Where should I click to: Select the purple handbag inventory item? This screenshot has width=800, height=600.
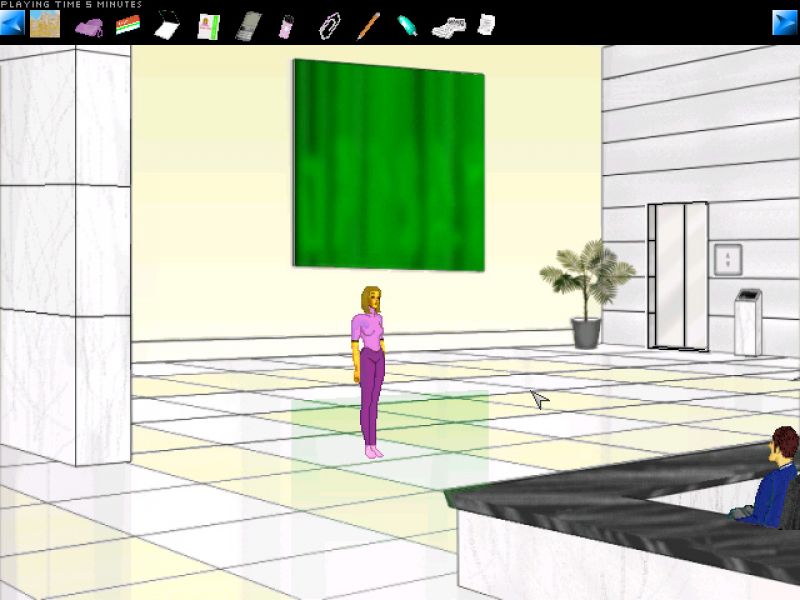(x=89, y=27)
